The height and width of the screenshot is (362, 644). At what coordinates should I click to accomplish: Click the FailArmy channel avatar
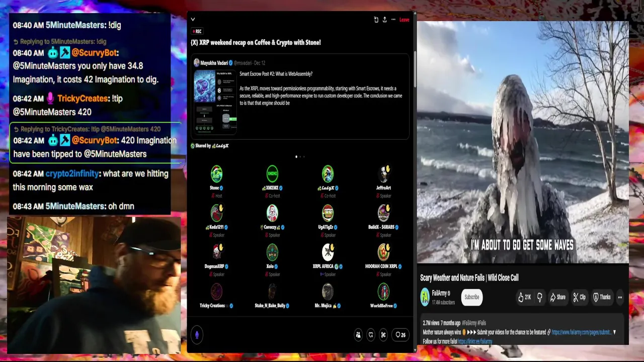pos(425,297)
